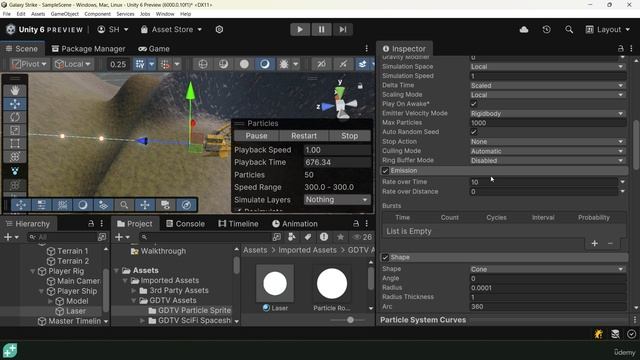Open Stop Action dropdown
Image resolution: width=640 pixels, height=360 pixels.
pyautogui.click(x=547, y=142)
